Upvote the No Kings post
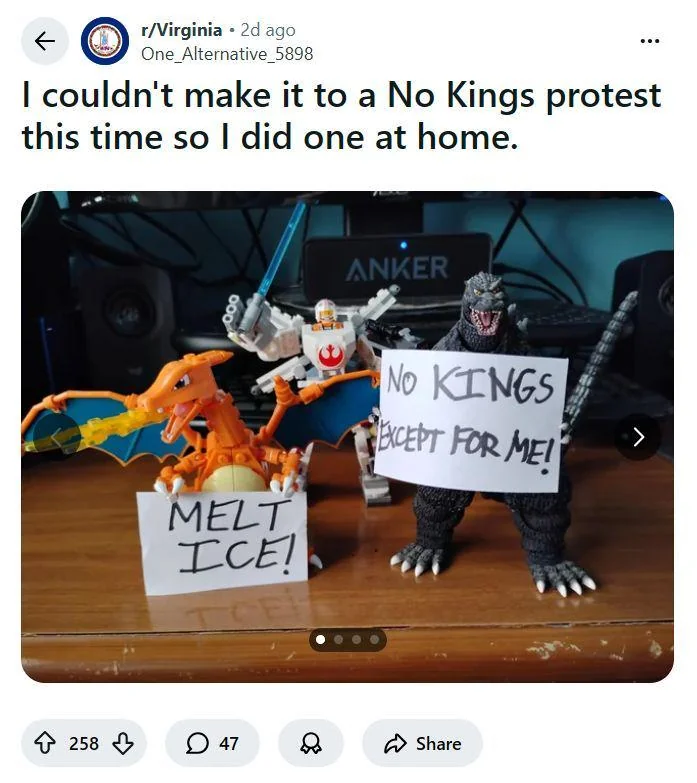The image size is (697, 783). 45,743
